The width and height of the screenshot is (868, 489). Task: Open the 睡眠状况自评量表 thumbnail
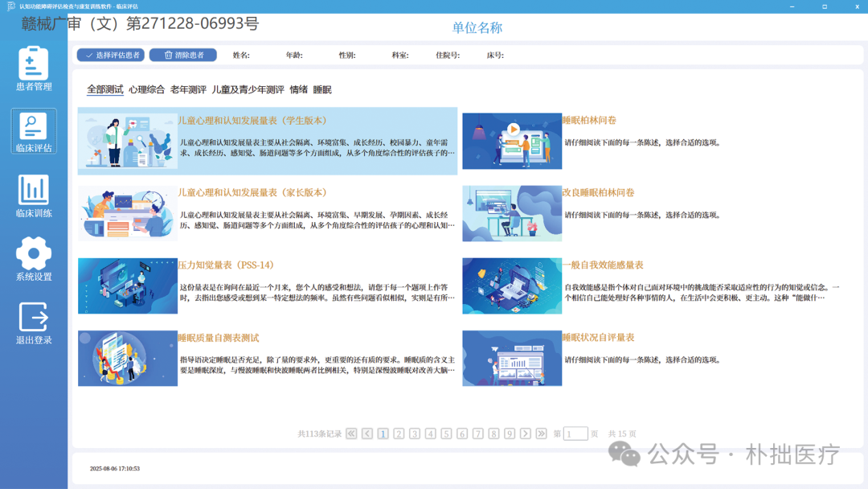coord(512,358)
